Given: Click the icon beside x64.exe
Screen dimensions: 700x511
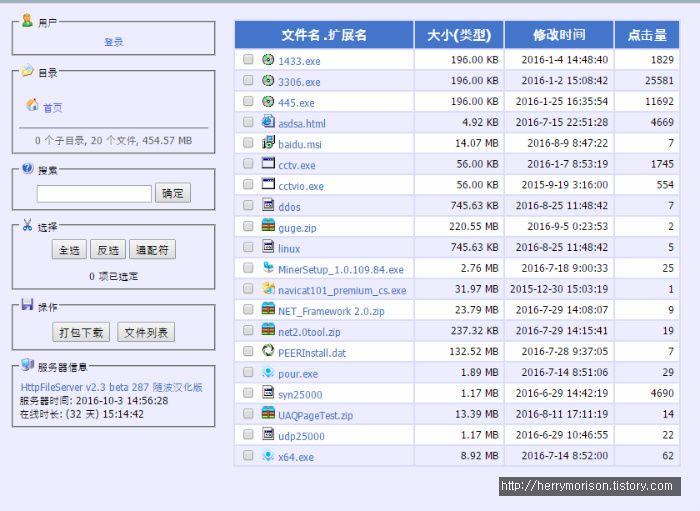Looking at the screenshot, I should pos(268,455).
